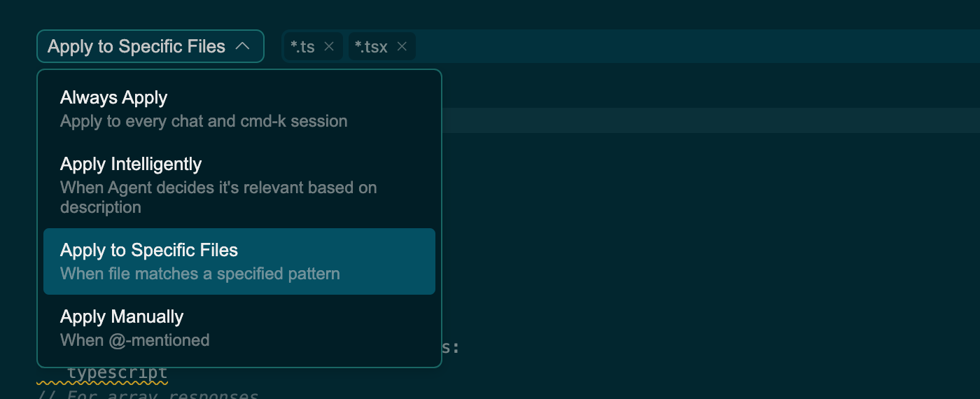Screen dimensions: 980x399
Task: Remove the *.tsx file pattern chip
Action: click(x=402, y=47)
